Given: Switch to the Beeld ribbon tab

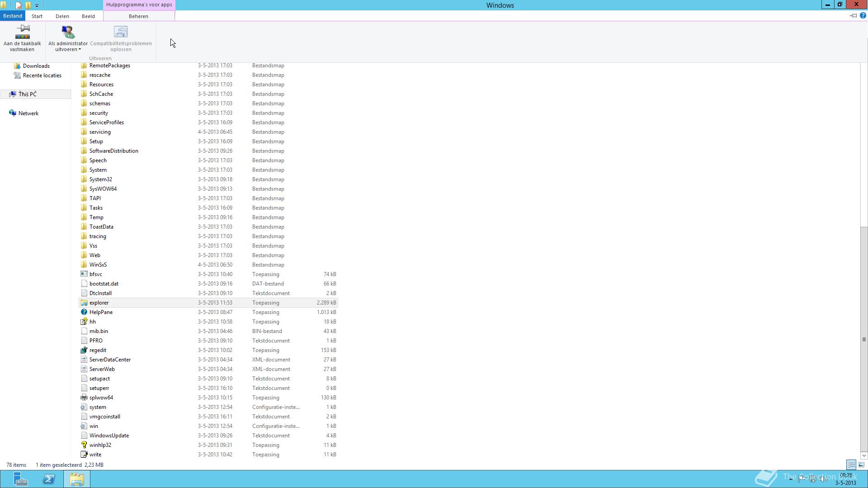Looking at the screenshot, I should coord(88,16).
